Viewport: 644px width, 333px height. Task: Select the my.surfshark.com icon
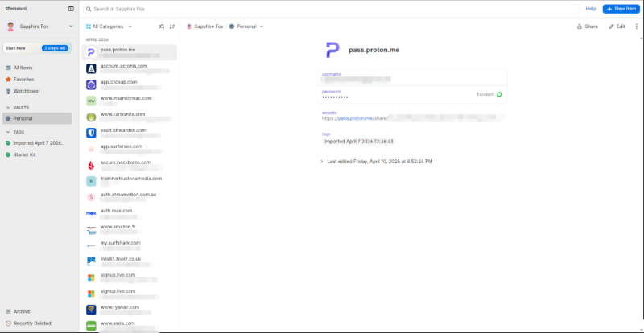[x=91, y=245]
